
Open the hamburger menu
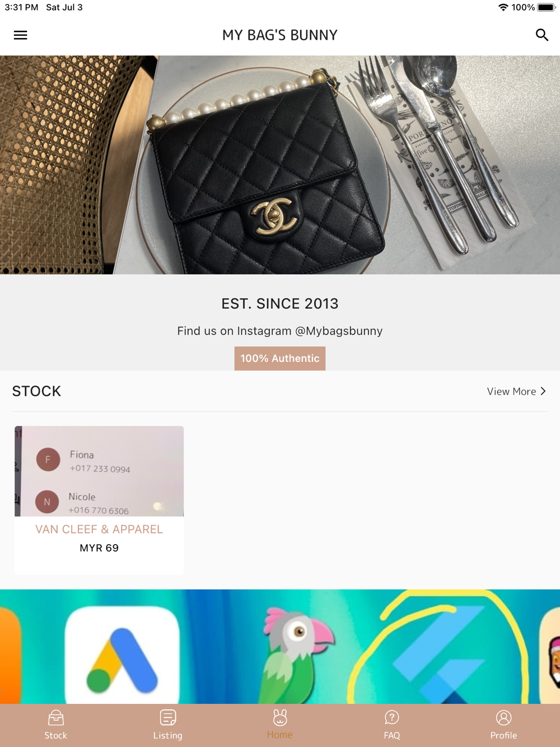[x=20, y=35]
